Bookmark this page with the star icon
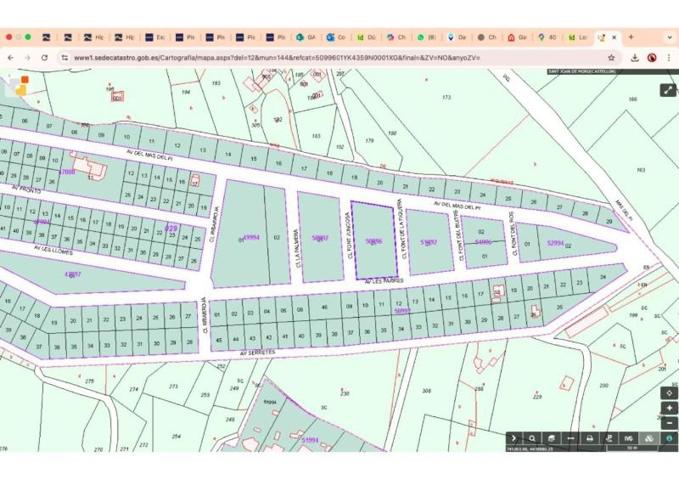 coord(611,58)
